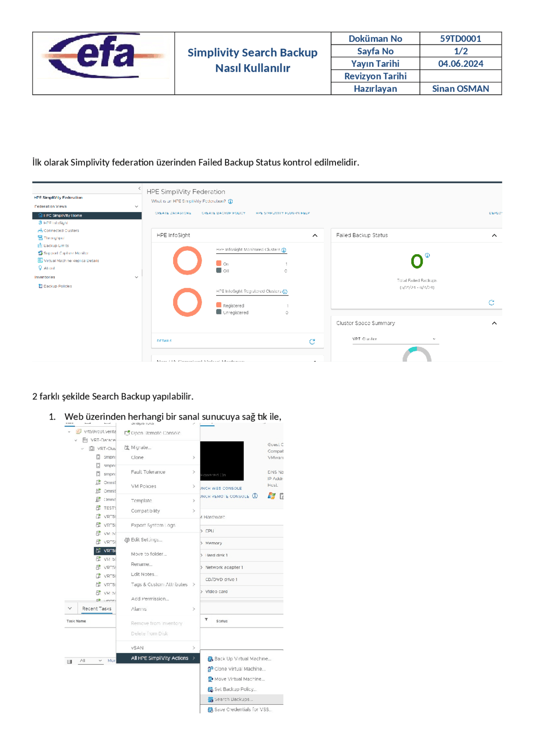Click the Unregistered legend color swatch
Screen dimensions: 534x756
click(219, 312)
